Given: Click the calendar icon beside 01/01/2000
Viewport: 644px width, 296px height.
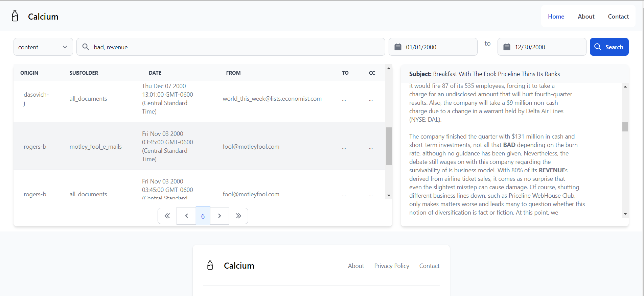Looking at the screenshot, I should coord(398,47).
